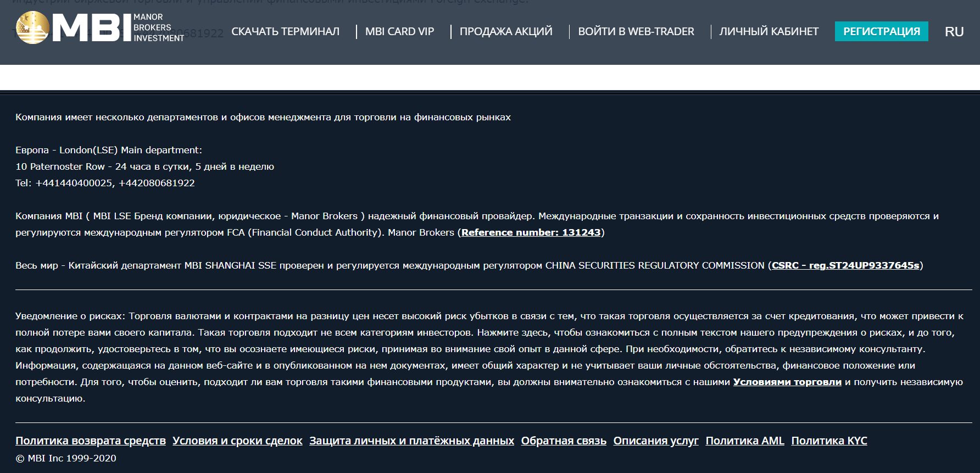Open FCA Reference number: 131243 link
Image resolution: width=980 pixels, height=473 pixels.
coord(531,232)
